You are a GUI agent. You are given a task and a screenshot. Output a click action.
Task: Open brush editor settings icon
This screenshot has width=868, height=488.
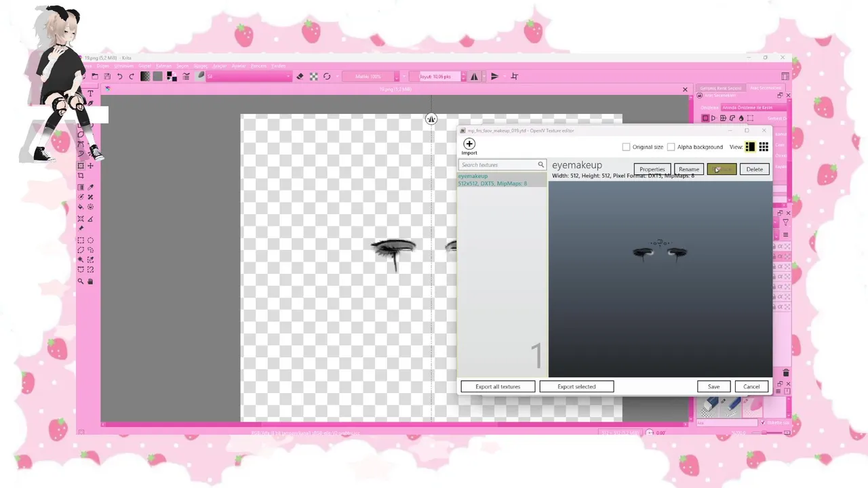(x=186, y=76)
